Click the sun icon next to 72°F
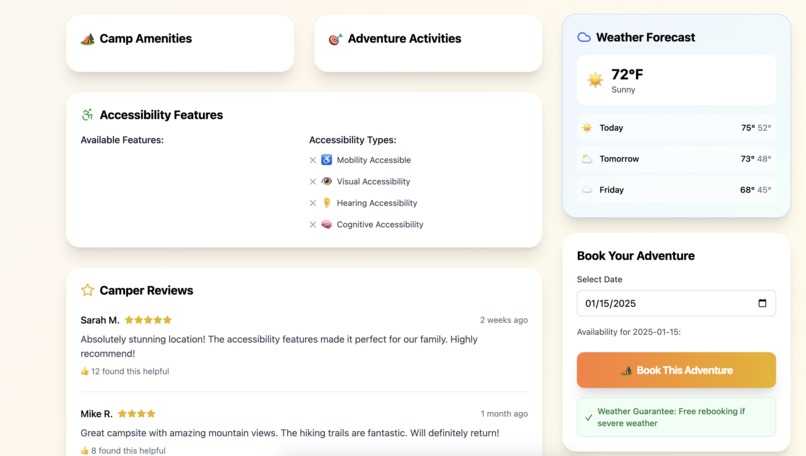Screen dimensions: 806x456 click(x=595, y=80)
